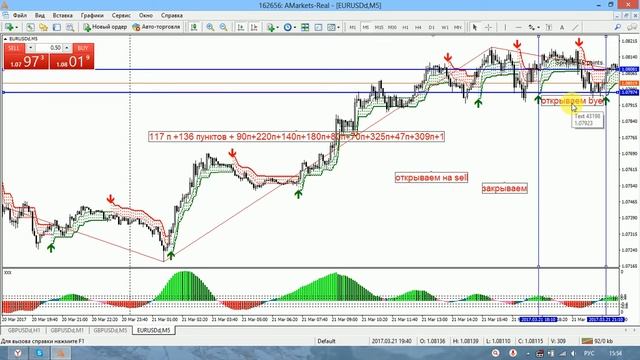Click the Market Watch toolbar icon
640x360 pixels.
(30, 27)
